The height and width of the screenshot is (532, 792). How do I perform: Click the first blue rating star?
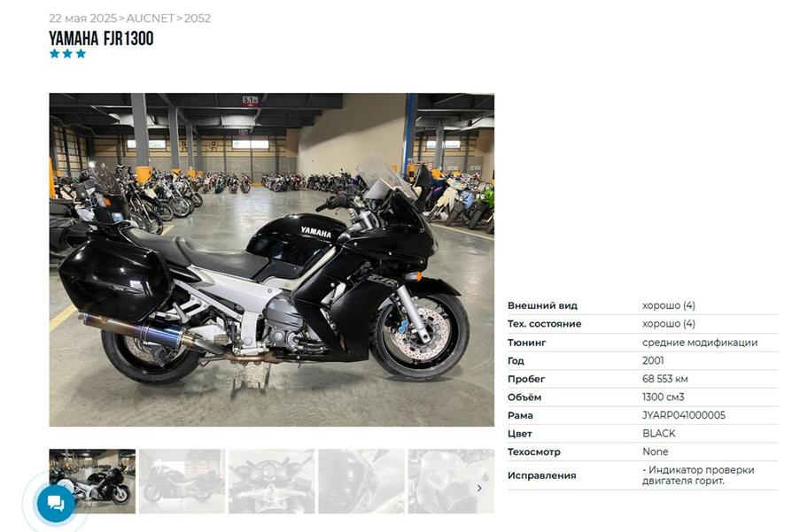(55, 53)
